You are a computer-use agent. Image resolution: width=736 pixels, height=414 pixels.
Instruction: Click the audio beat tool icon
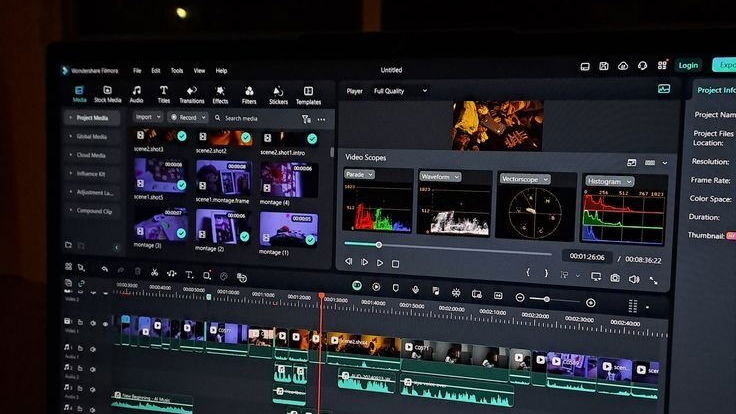tap(171, 273)
